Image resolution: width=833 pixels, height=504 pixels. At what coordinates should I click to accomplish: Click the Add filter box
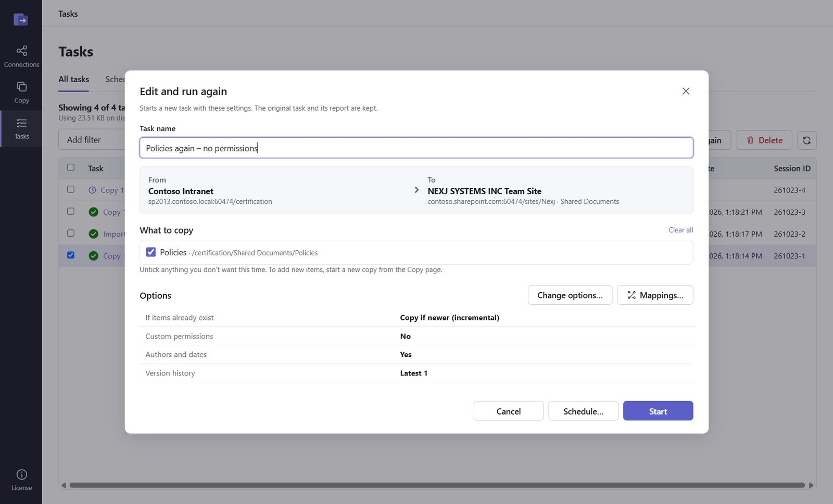tap(92, 140)
